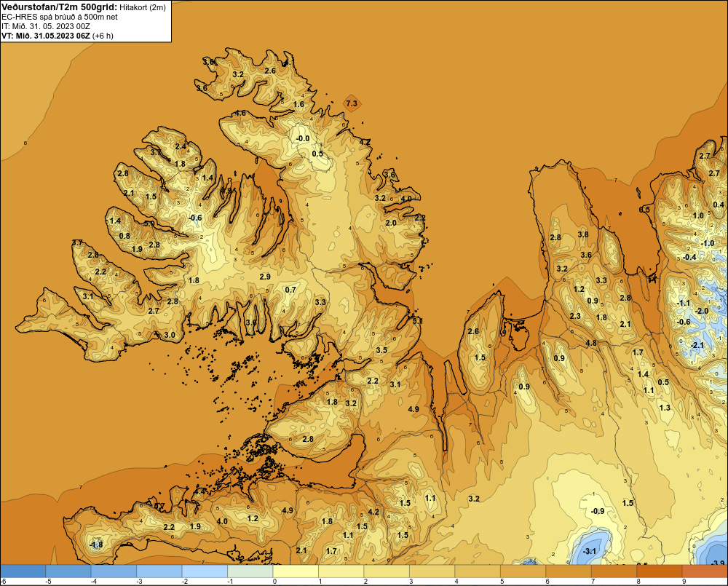
Task: Click the 6.5 temperature value
Action: coord(644,210)
